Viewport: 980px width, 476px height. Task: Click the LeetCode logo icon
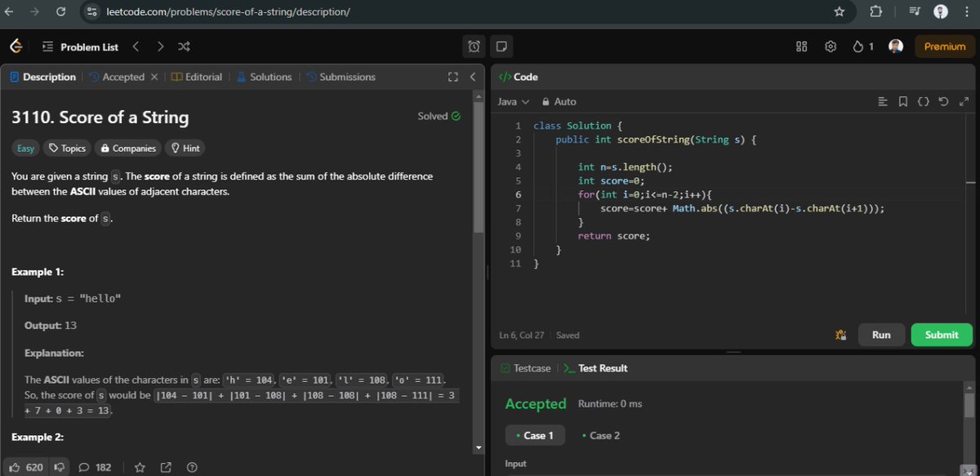tap(16, 47)
